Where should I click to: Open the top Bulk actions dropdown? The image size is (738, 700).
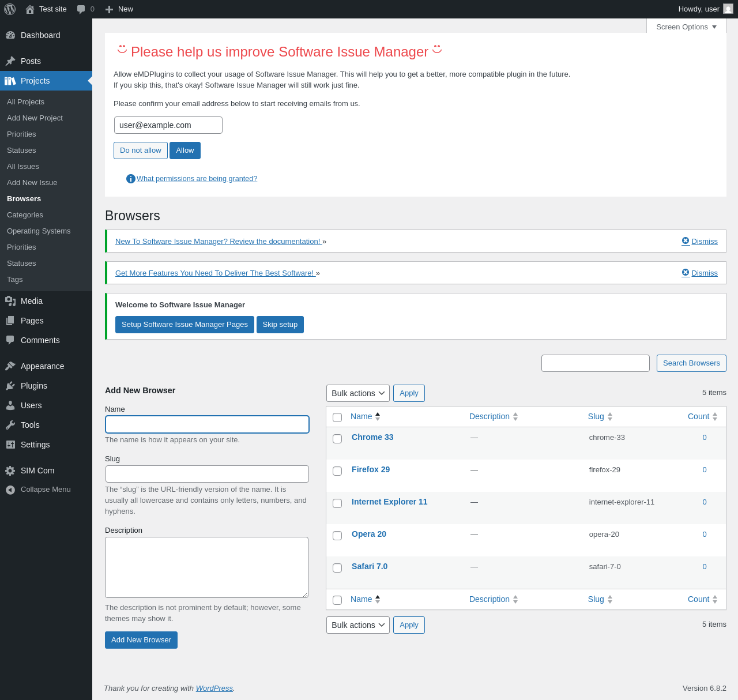pos(358,393)
